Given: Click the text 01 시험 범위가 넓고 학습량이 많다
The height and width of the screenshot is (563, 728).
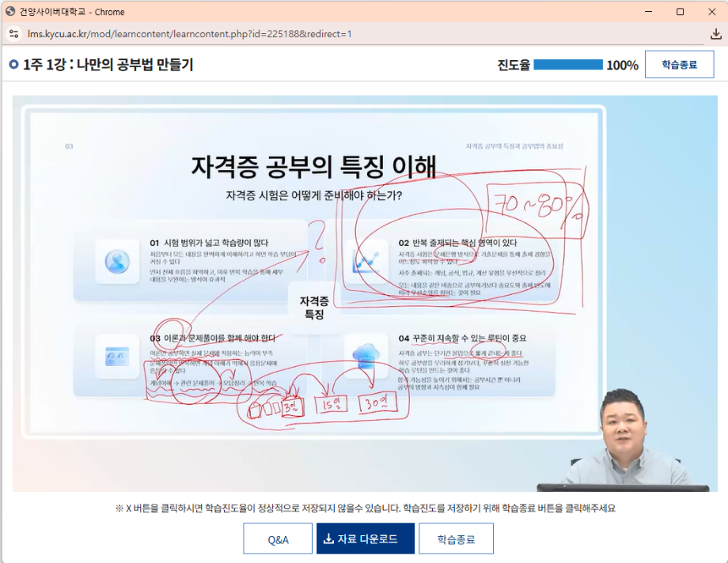Looking at the screenshot, I should pos(209,243).
